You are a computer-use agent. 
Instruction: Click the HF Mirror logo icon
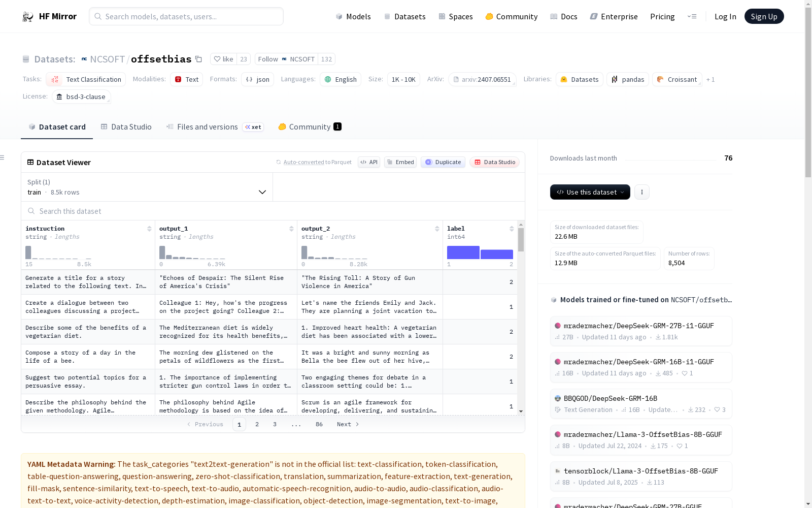(28, 17)
